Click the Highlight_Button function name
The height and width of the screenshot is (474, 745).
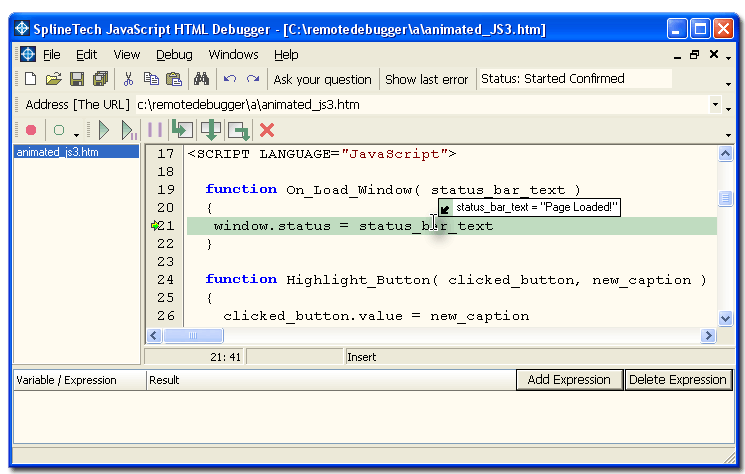coord(358,280)
